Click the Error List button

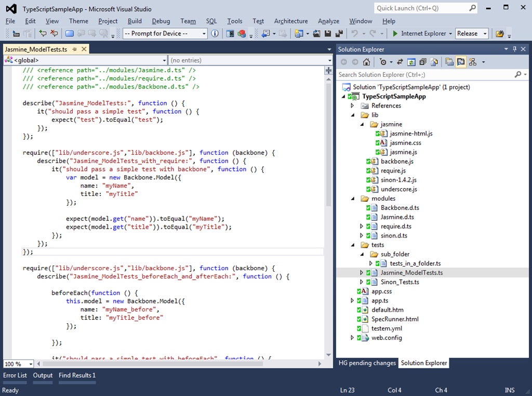click(x=15, y=375)
